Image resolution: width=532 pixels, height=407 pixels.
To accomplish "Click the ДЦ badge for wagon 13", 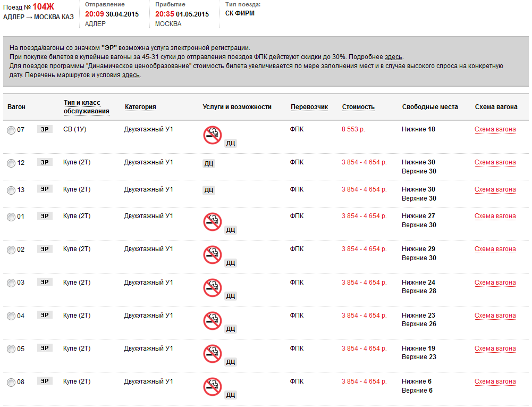I will coord(209,190).
